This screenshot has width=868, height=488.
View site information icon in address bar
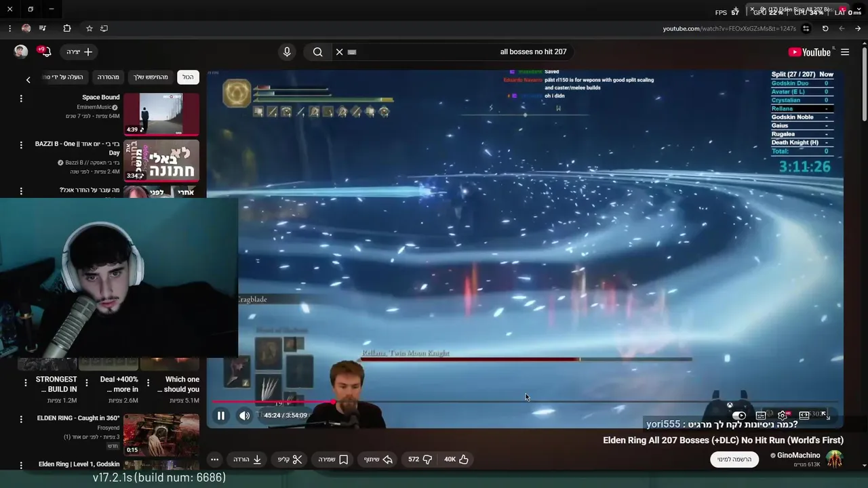pos(806,28)
